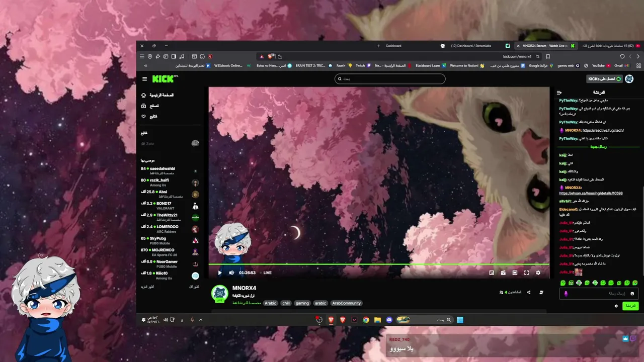Open the ehsan.sa housing chat link
The image size is (644, 362).
tap(591, 193)
